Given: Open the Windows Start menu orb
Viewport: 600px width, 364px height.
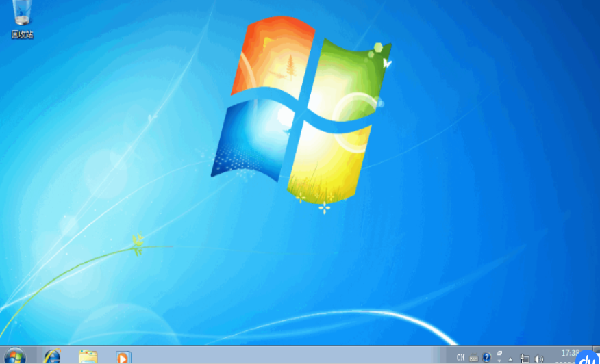Looking at the screenshot, I should point(14,356).
